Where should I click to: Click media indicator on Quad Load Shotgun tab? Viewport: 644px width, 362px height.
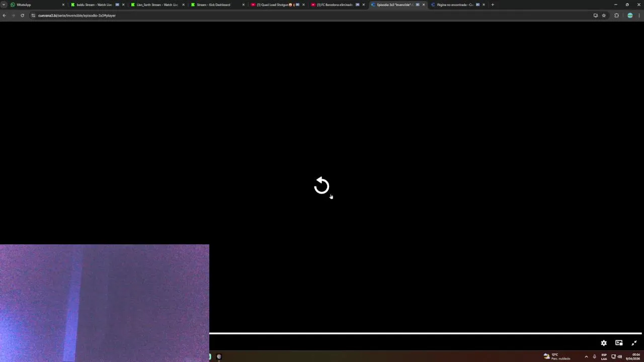pos(297,5)
